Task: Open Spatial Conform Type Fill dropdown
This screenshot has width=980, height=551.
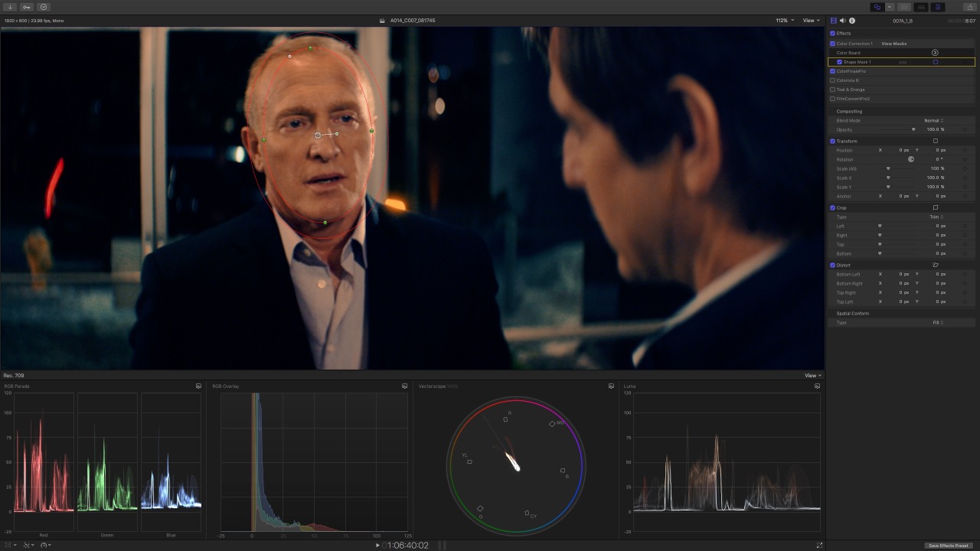Action: [937, 322]
